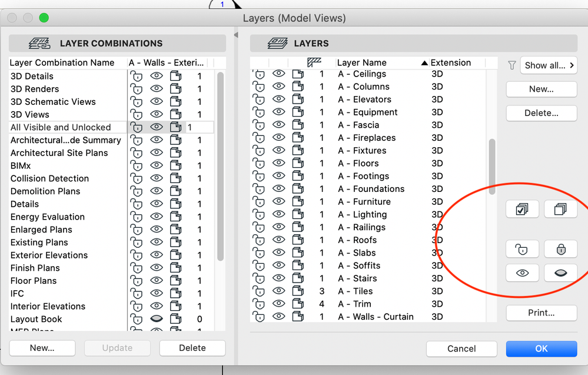Toggle wireframe icon for Layout Book combination
The width and height of the screenshot is (588, 375).
[x=175, y=319]
